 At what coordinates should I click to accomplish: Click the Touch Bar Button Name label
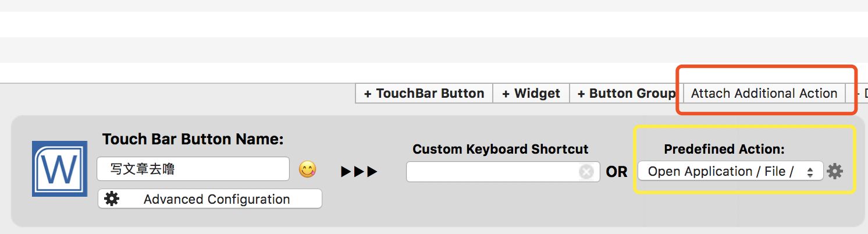point(193,140)
